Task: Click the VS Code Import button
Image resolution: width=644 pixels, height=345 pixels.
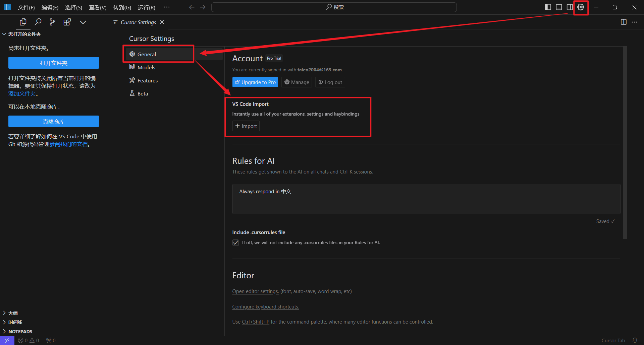Action: (x=246, y=126)
